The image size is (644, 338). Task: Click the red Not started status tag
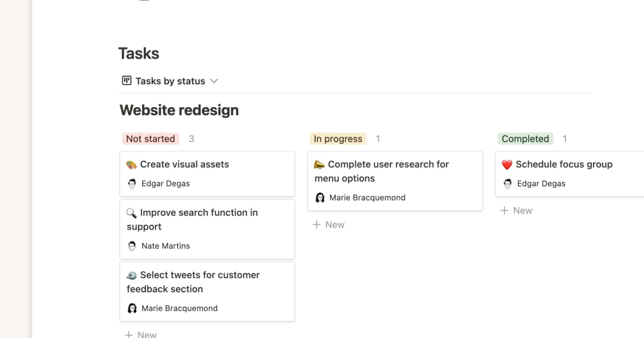pos(150,138)
